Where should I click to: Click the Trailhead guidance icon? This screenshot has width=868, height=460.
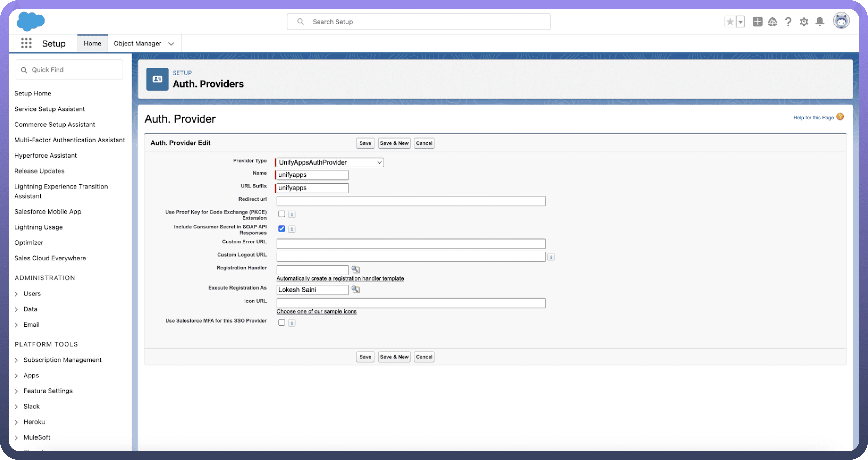[x=772, y=22]
